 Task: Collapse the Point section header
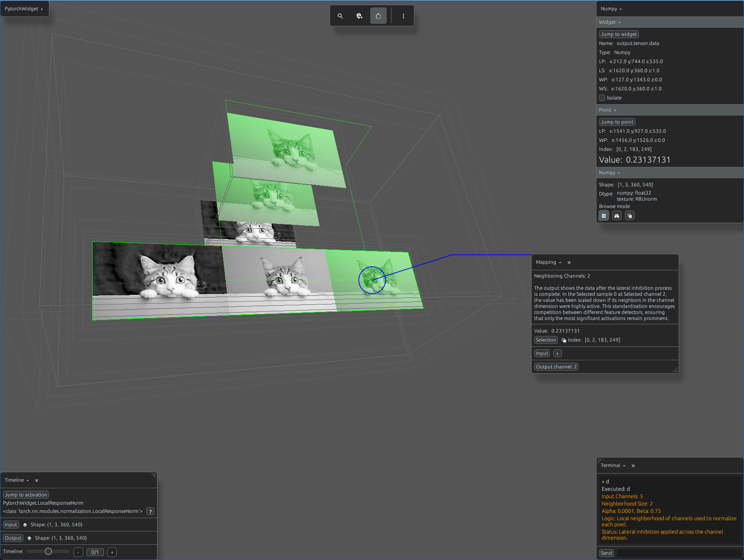click(x=607, y=110)
